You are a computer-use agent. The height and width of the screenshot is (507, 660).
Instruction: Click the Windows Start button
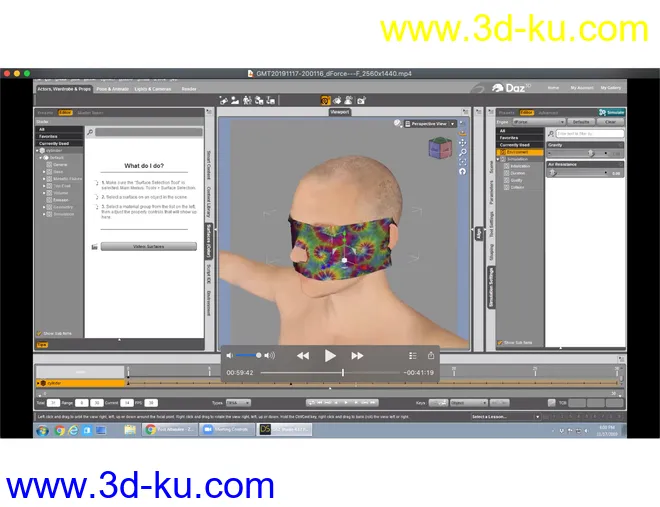coord(42,430)
